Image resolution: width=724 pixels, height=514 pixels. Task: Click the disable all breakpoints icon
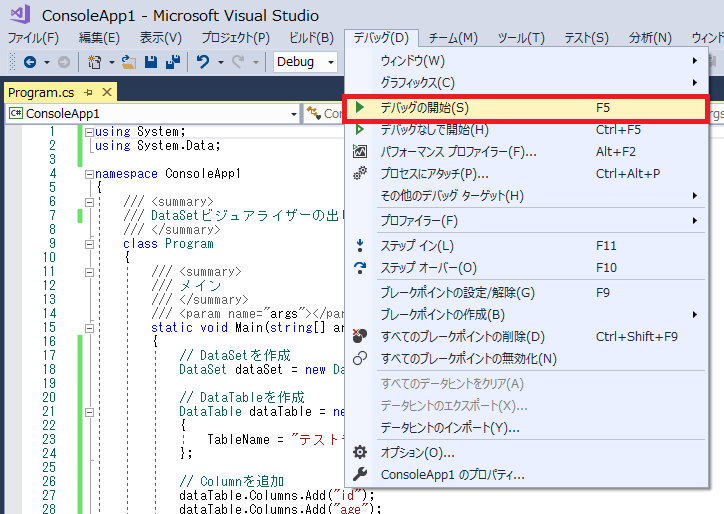pyautogui.click(x=360, y=358)
